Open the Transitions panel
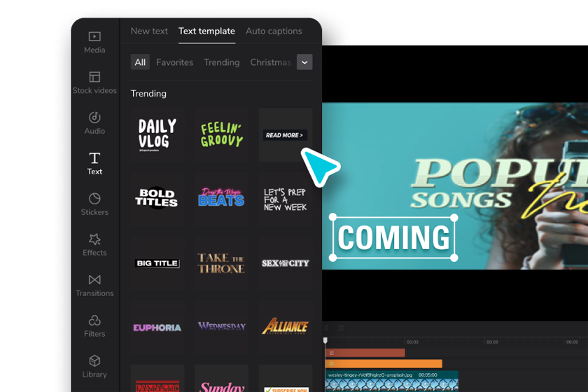Image resolution: width=588 pixels, height=392 pixels. tap(94, 286)
